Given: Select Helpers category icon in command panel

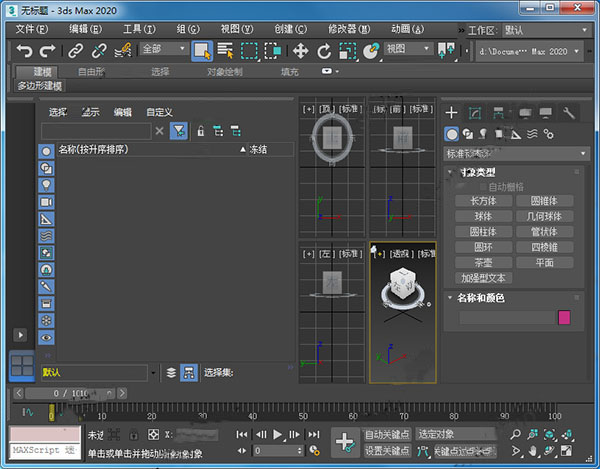Looking at the screenshot, I should pyautogui.click(x=516, y=134).
